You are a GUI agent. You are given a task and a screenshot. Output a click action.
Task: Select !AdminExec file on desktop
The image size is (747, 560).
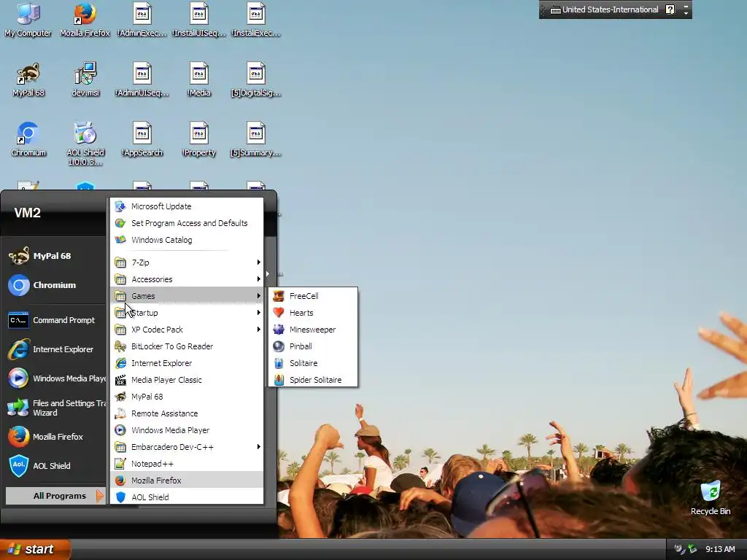tap(142, 20)
